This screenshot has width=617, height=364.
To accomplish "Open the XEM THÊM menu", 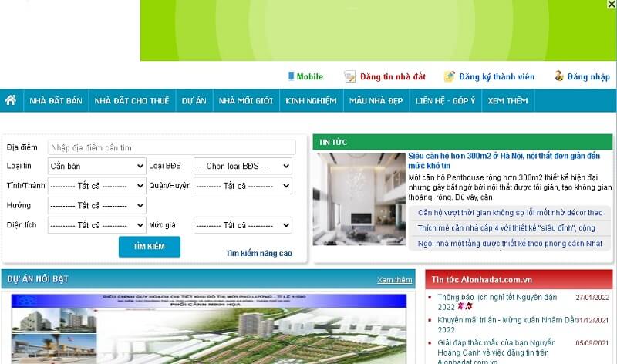I will coord(508,101).
